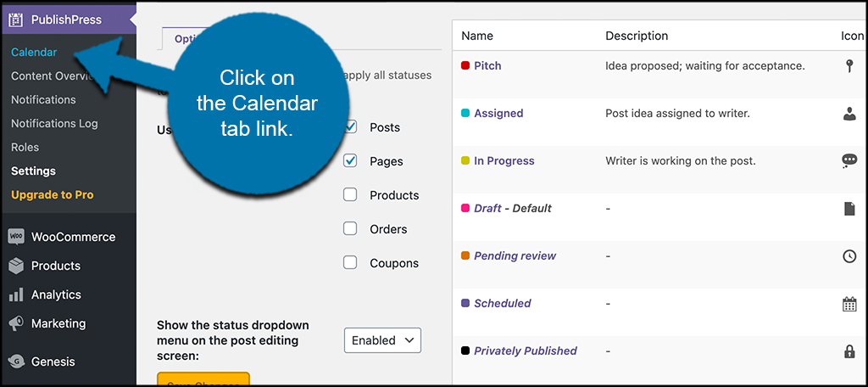868x387 pixels.
Task: Click the person icon in Assigned row
Action: [849, 114]
